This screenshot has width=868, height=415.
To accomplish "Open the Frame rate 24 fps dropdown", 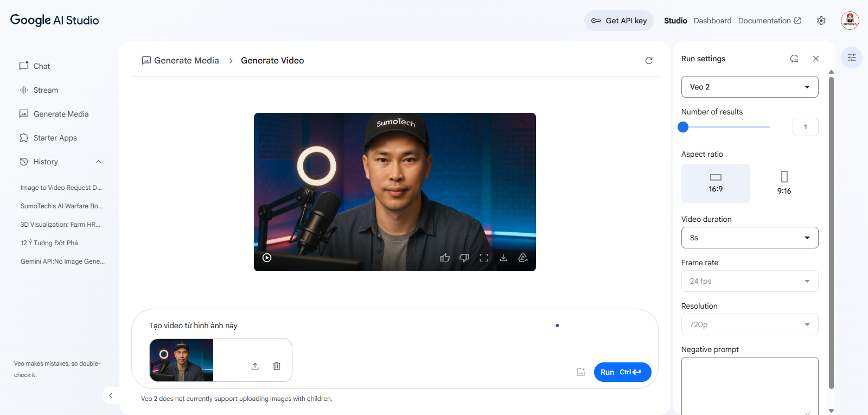I will click(750, 281).
